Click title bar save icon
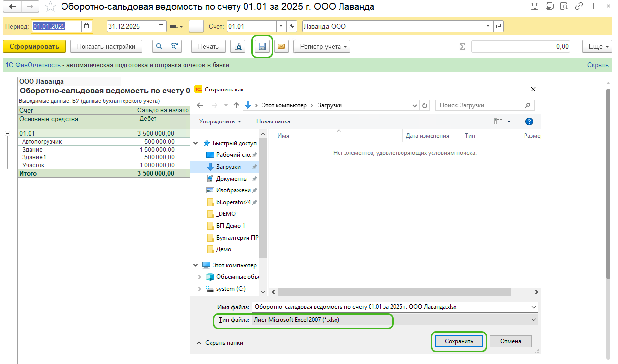Viewport: 618px width, 364px height. (534, 7)
